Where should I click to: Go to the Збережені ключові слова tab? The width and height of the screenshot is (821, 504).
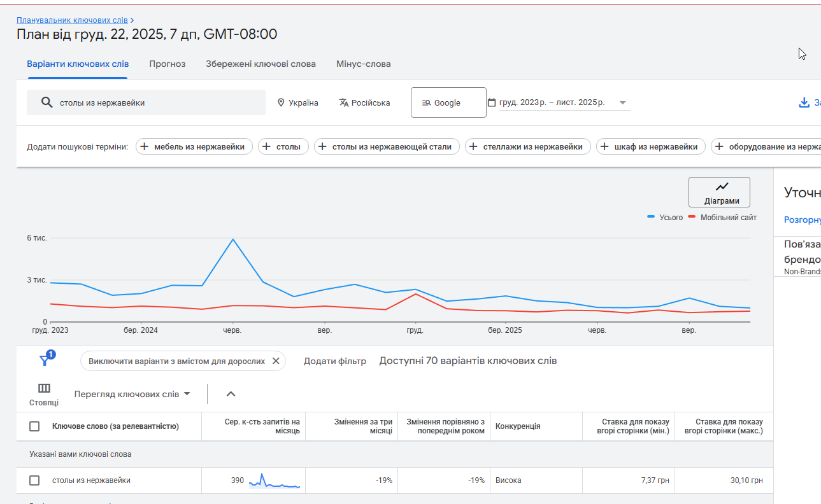[x=261, y=64]
